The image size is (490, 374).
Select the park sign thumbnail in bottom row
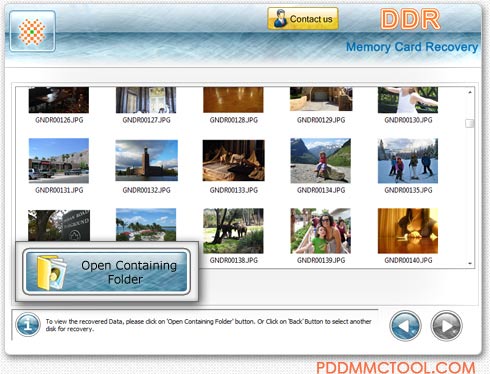[59, 225]
